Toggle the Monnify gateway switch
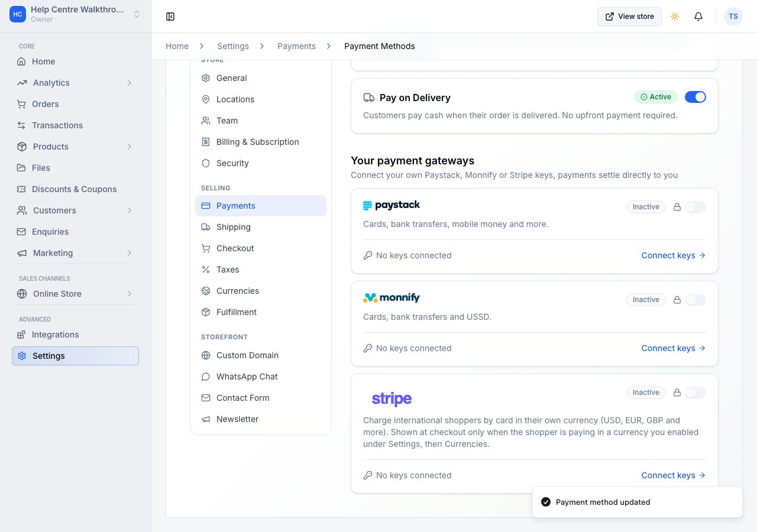Image resolution: width=757 pixels, height=532 pixels. click(695, 300)
